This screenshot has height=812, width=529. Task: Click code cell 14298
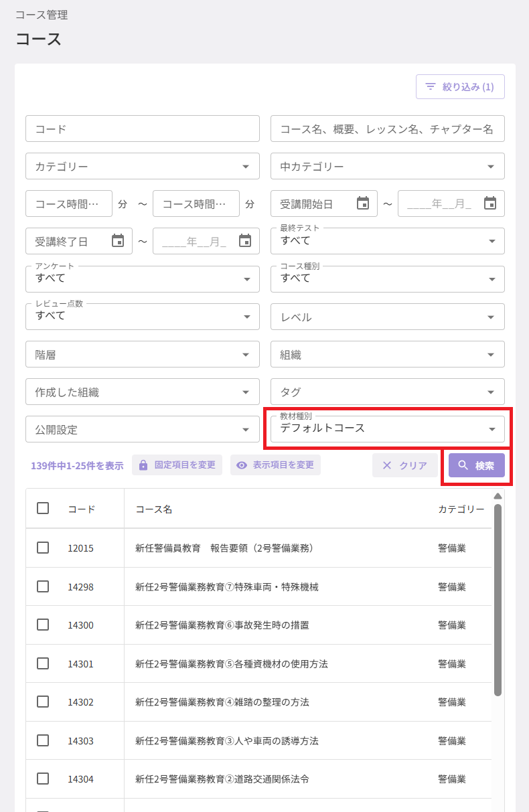(x=80, y=586)
